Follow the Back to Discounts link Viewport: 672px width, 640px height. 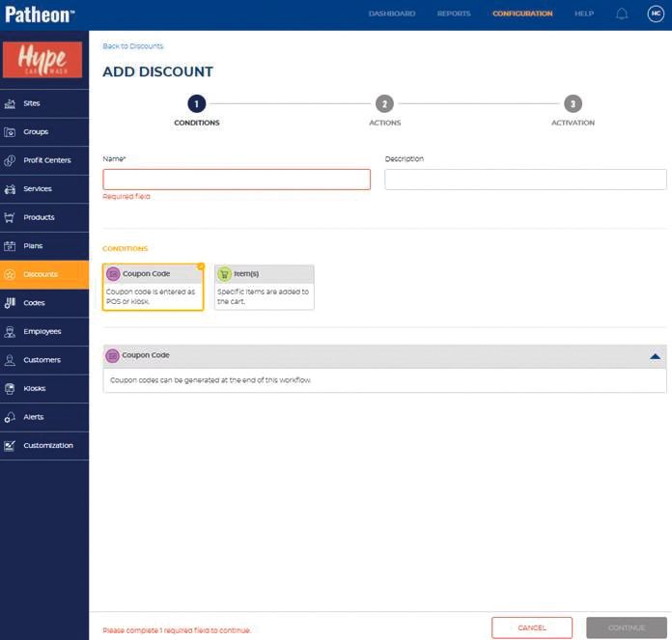tap(132, 46)
